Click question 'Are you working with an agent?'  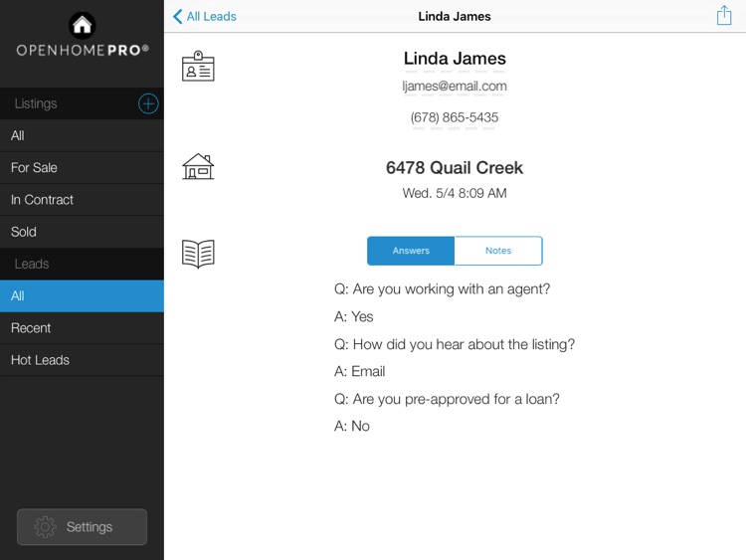coord(442,289)
